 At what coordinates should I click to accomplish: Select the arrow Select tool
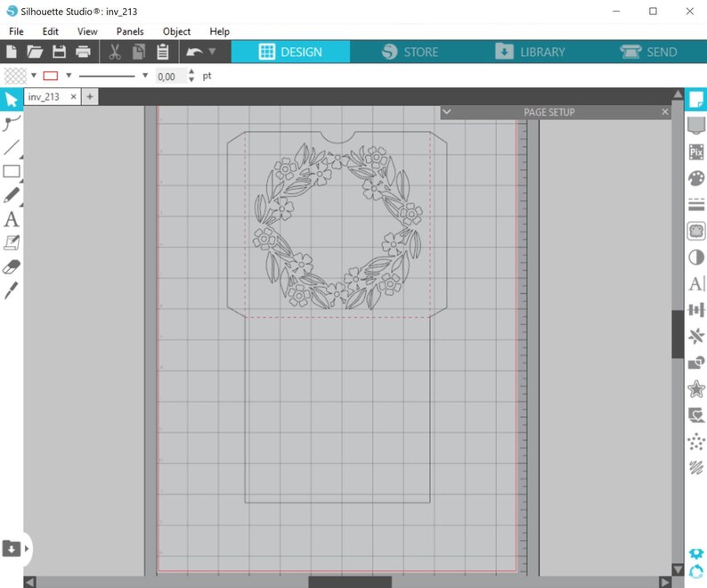pos(12,99)
